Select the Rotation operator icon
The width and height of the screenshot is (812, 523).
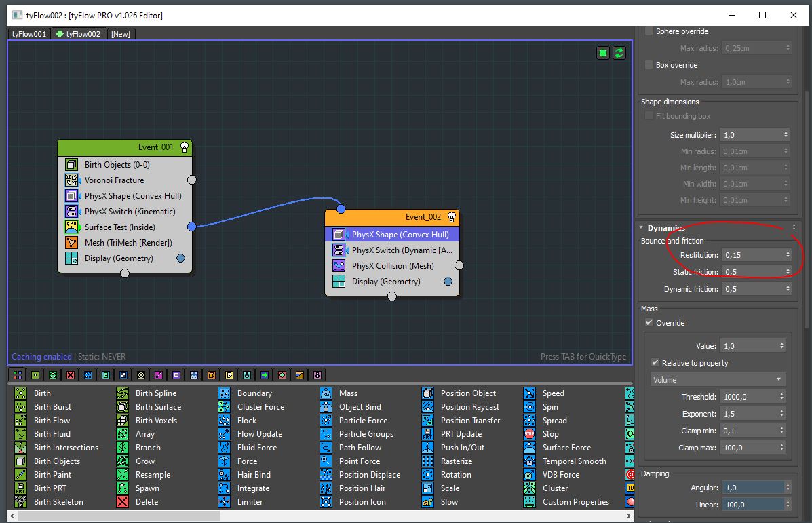point(428,474)
